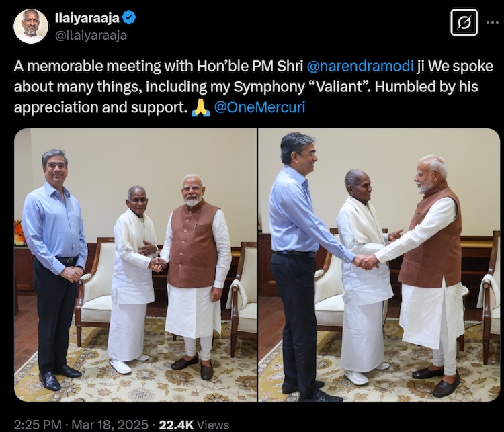Open the @OneMercuri mention link
Viewport: 504px width, 432px height.
(259, 107)
